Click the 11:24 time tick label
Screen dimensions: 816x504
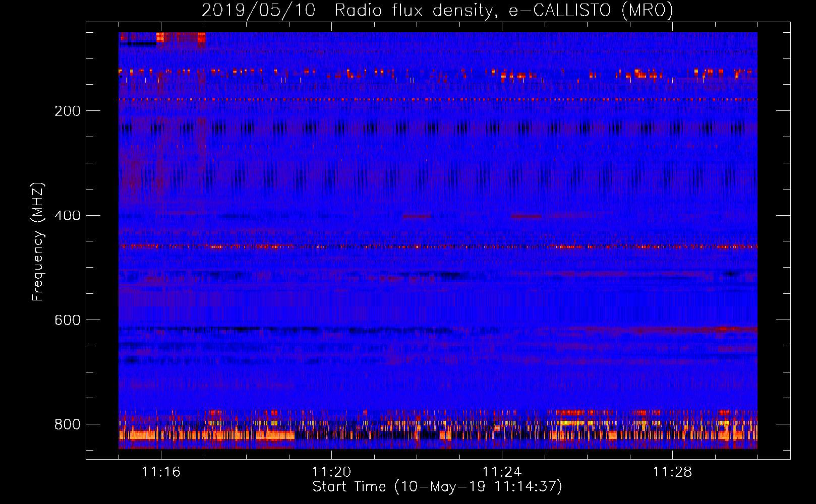pyautogui.click(x=502, y=472)
